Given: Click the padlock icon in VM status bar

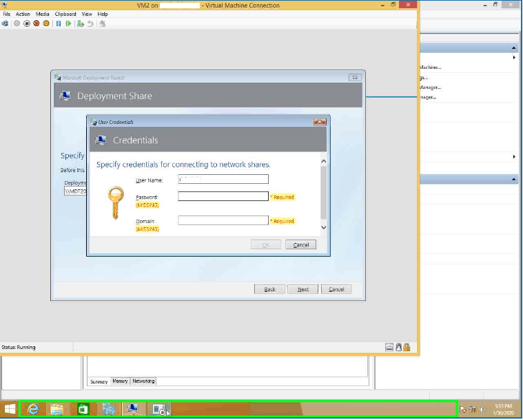Looking at the screenshot, I should point(407,347).
